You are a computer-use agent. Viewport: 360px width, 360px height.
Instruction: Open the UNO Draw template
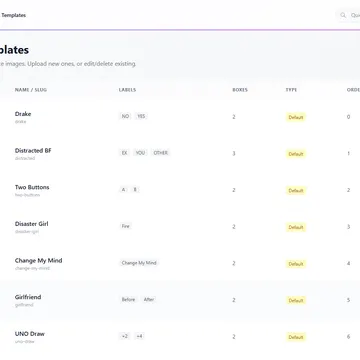pyautogui.click(x=30, y=334)
